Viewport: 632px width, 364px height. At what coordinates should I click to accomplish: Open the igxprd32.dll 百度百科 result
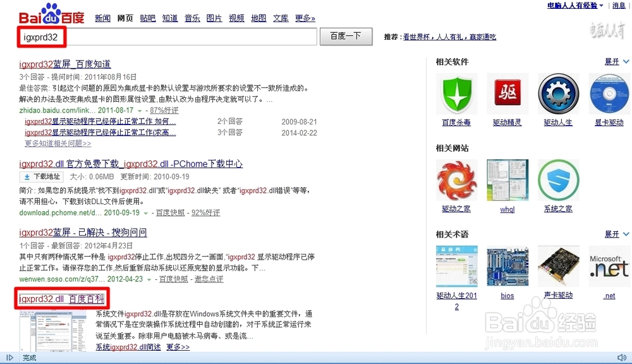pyautogui.click(x=62, y=299)
